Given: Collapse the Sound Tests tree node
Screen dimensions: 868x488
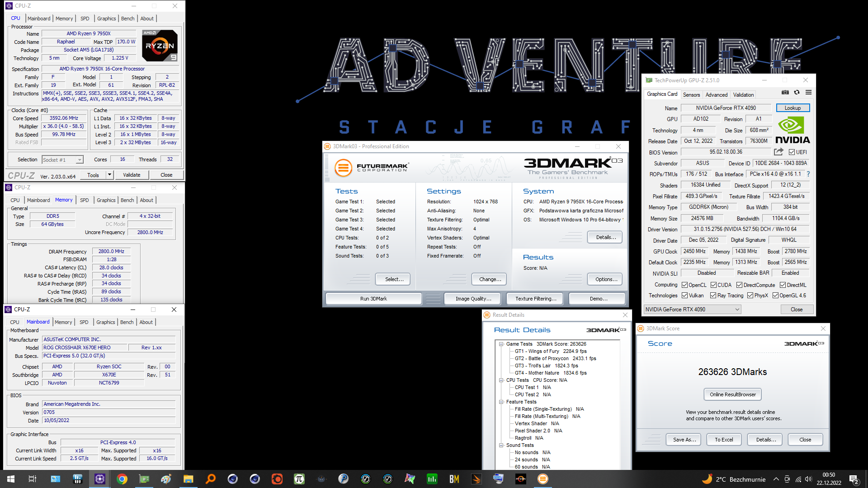Looking at the screenshot, I should 501,446.
